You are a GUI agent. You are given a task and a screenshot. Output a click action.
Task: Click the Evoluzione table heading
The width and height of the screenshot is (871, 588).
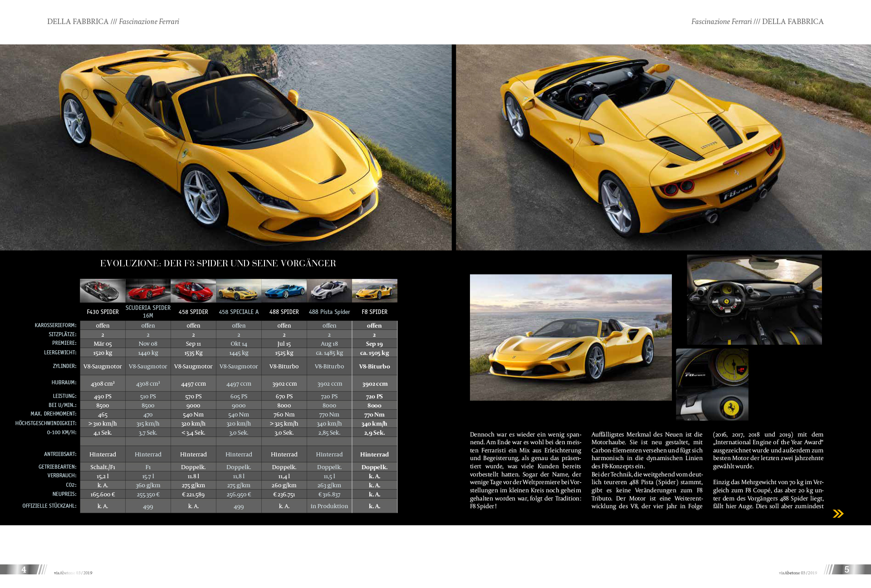click(218, 263)
